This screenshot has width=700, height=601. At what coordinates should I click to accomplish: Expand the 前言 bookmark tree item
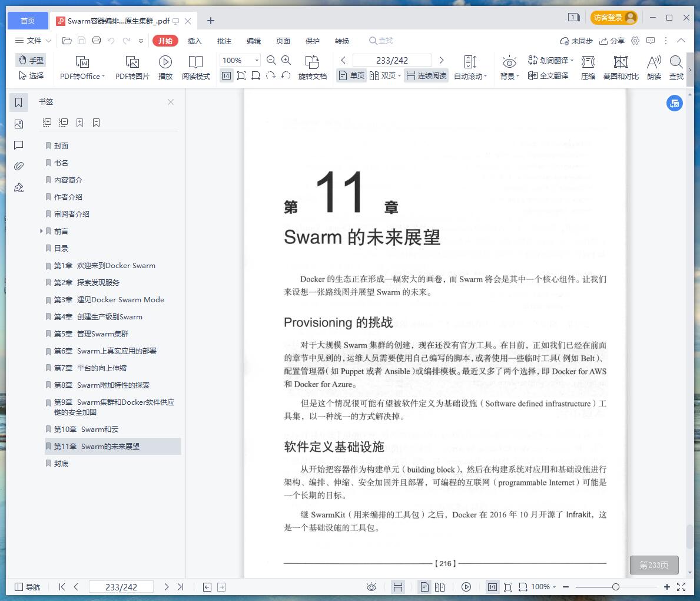[41, 231]
